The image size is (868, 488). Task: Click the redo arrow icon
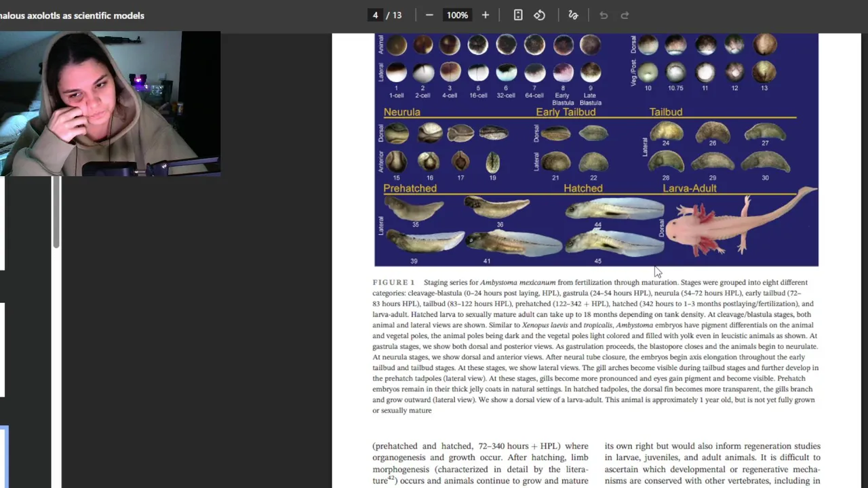[625, 15]
